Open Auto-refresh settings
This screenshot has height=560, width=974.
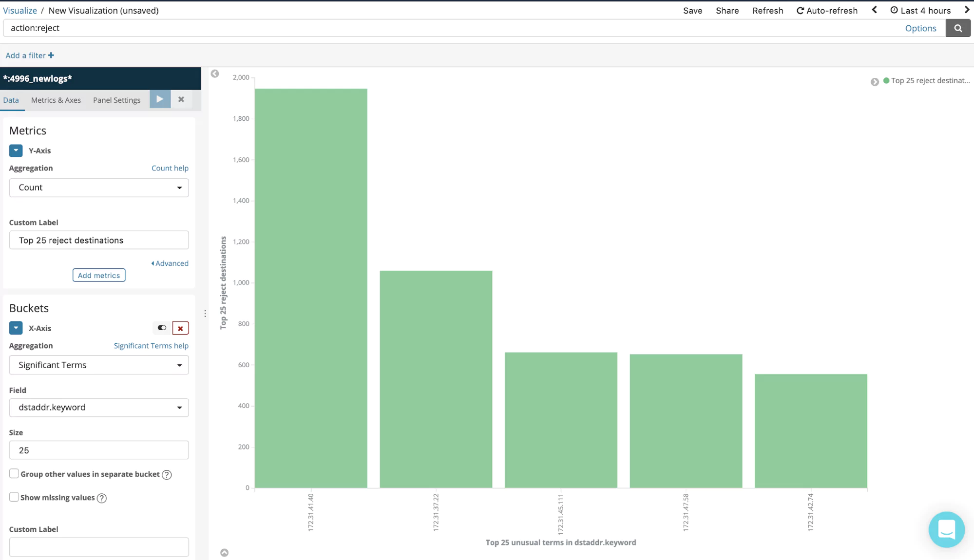(827, 10)
